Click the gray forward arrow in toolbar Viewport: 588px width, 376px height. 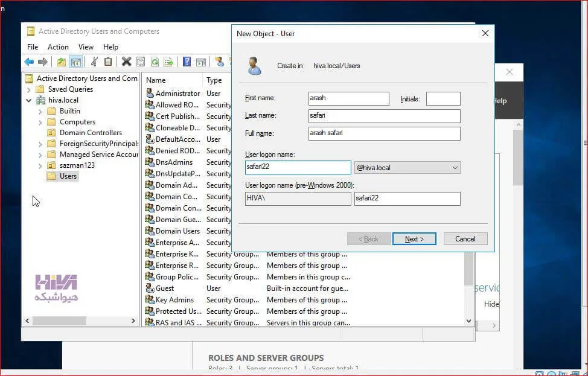coord(42,62)
